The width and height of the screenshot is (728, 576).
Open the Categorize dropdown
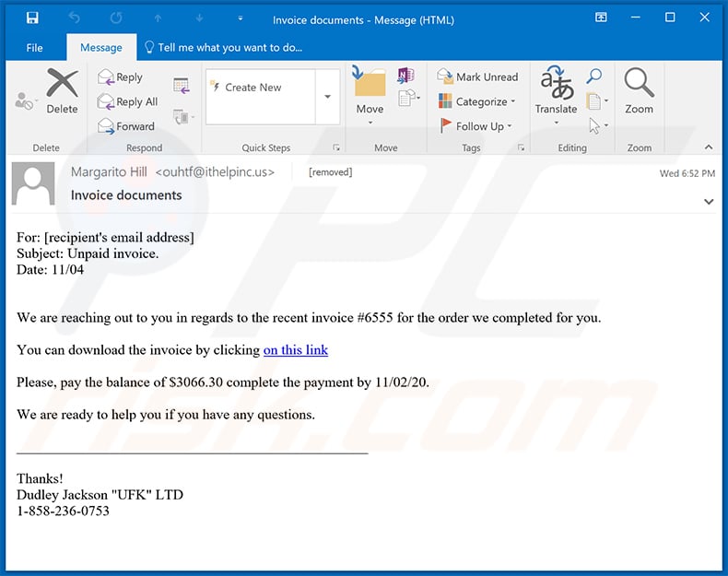pos(477,102)
